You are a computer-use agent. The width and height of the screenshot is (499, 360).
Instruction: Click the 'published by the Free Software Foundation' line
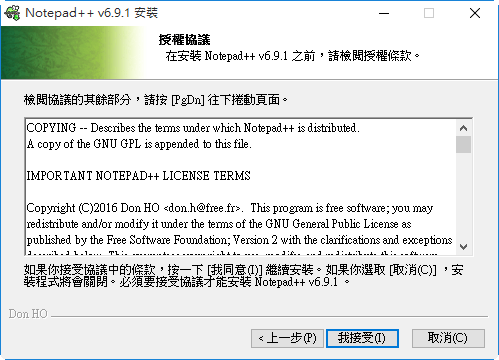(x=239, y=240)
